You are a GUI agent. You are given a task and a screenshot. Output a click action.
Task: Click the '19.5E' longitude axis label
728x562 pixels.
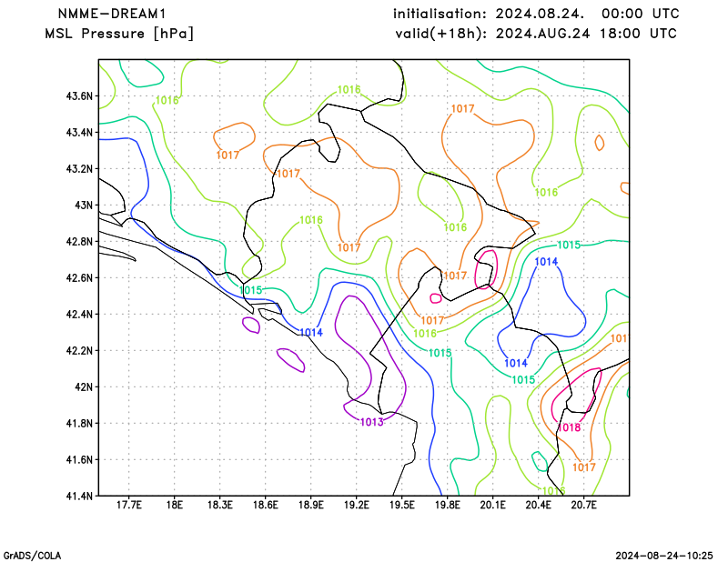[401, 505]
